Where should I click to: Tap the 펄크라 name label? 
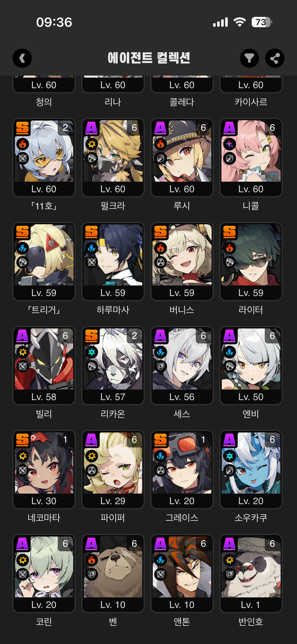pos(113,206)
